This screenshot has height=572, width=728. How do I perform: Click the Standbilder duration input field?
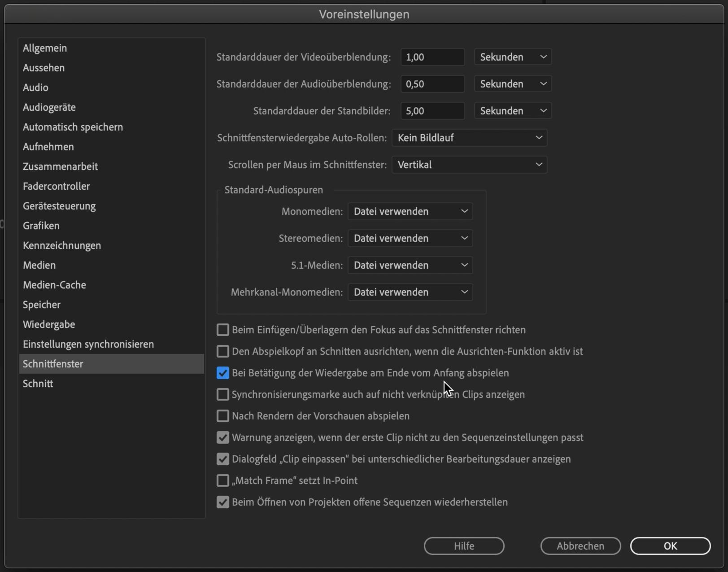(432, 111)
